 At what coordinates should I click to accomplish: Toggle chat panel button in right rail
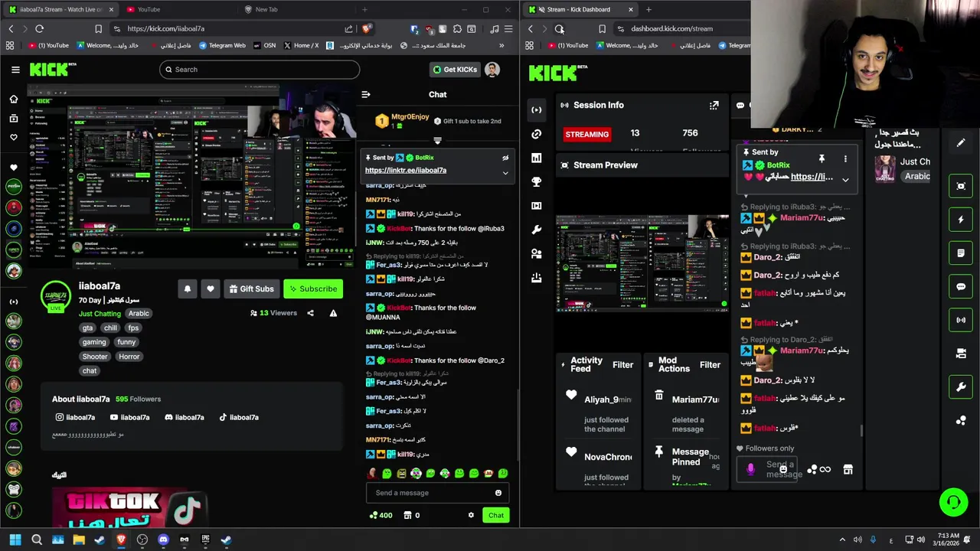point(961,286)
